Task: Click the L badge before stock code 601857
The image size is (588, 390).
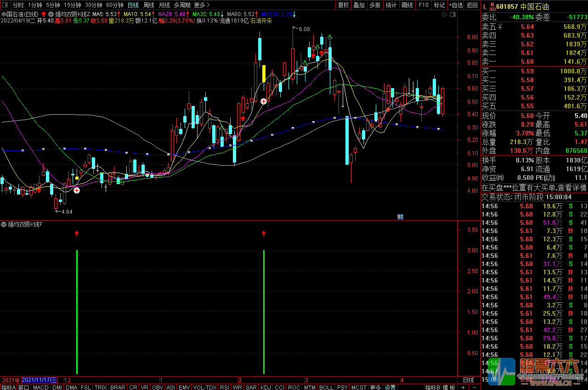Action: [484, 6]
